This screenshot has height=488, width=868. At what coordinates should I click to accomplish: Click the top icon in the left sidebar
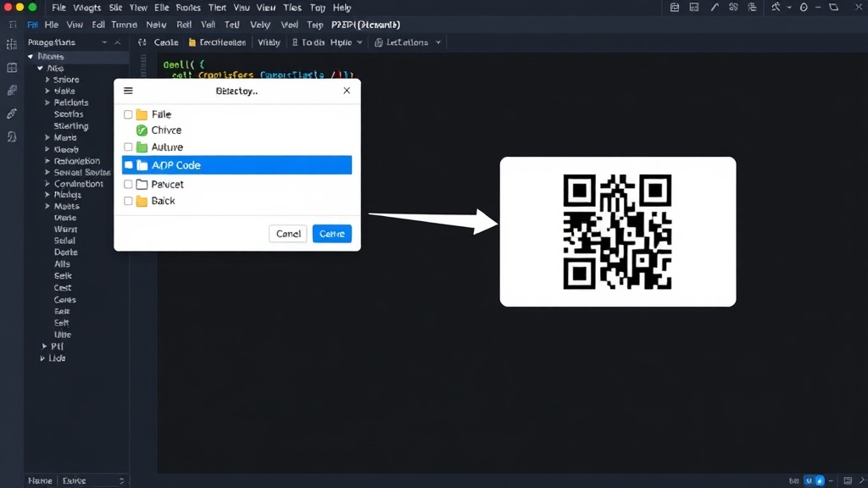coord(12,45)
